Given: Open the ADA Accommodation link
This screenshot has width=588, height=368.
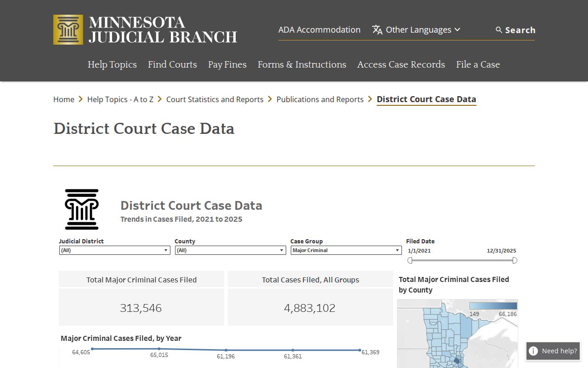Looking at the screenshot, I should pyautogui.click(x=319, y=30).
